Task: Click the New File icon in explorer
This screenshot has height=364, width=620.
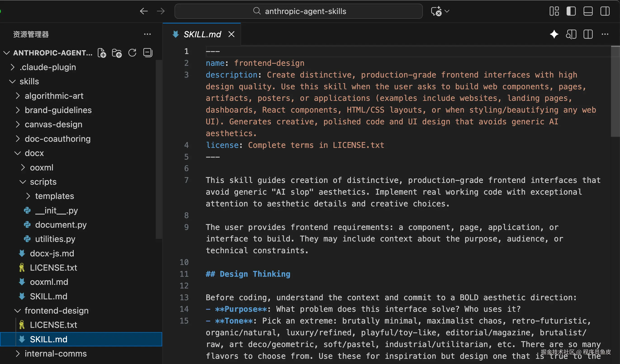Action: [102, 53]
